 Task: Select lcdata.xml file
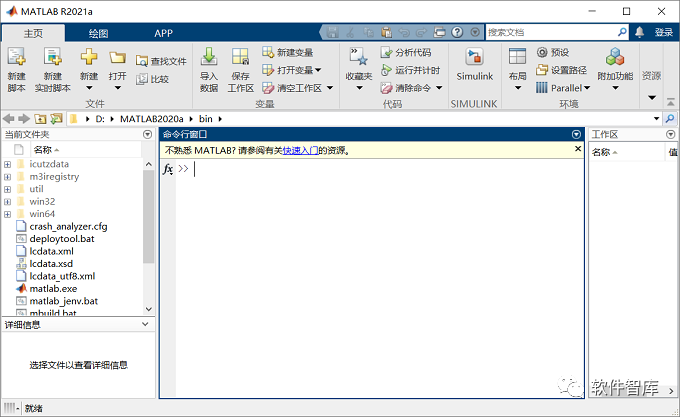click(x=51, y=251)
